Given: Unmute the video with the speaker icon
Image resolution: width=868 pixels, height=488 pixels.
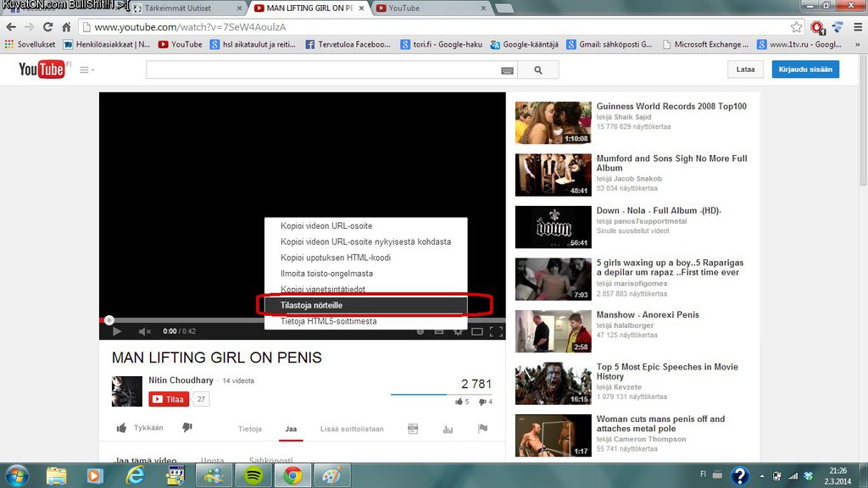Looking at the screenshot, I should coord(144,331).
